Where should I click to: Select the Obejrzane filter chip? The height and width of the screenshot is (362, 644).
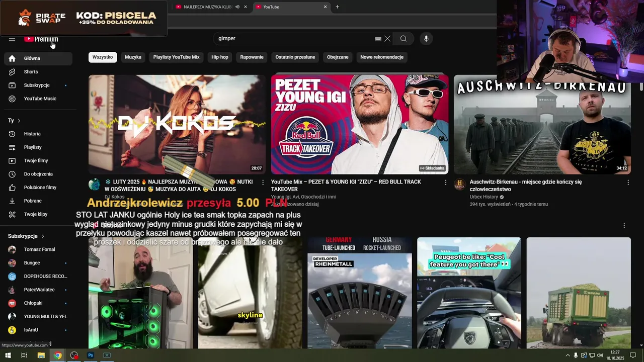coord(338,57)
